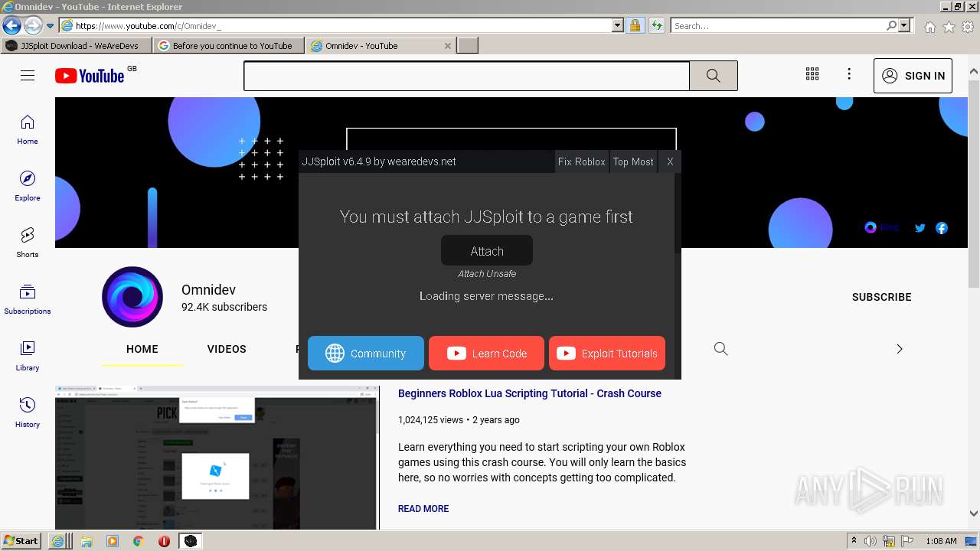This screenshot has width=980, height=551.
Task: Open the IE home icon
Action: [929, 26]
